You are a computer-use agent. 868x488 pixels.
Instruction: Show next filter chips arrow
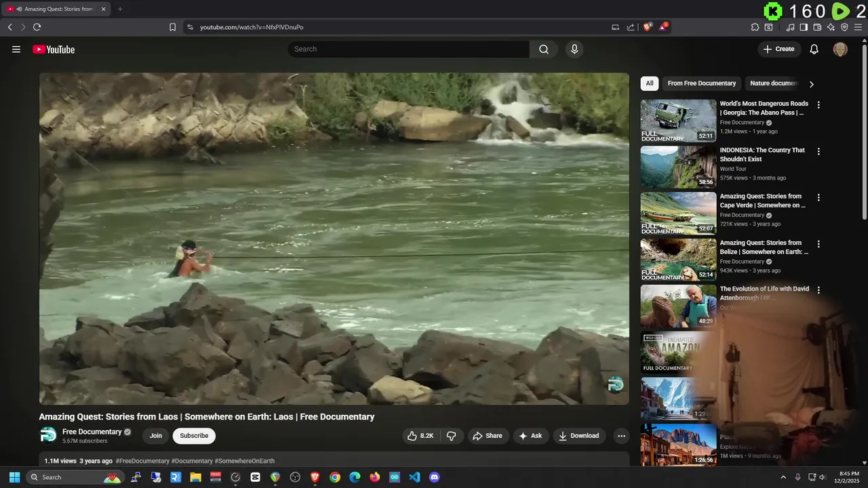pos(811,84)
